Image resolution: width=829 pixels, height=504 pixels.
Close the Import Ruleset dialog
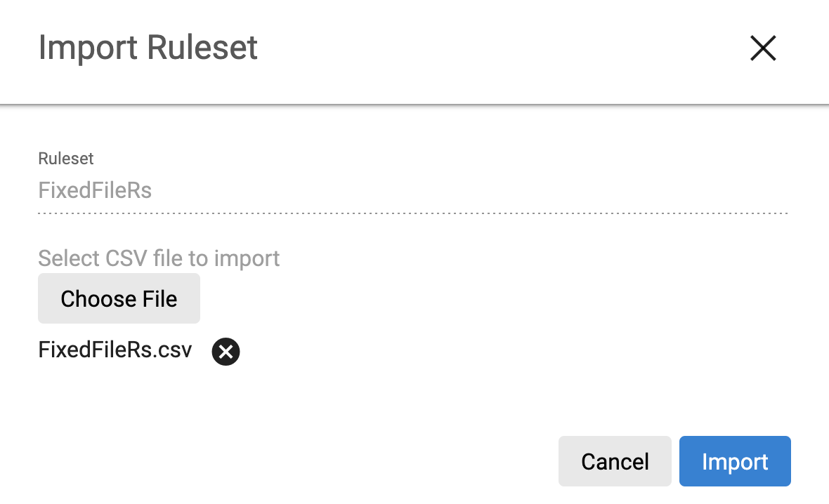(x=762, y=48)
